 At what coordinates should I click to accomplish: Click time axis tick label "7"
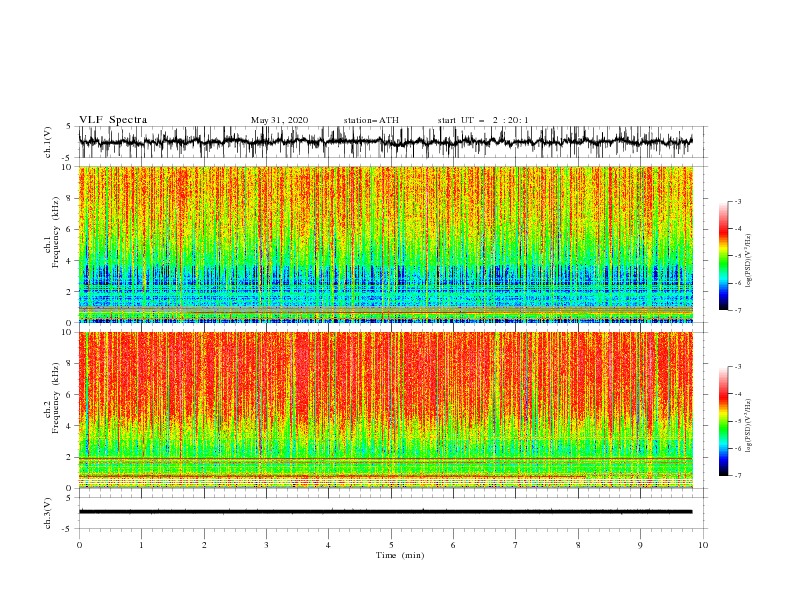pos(516,545)
